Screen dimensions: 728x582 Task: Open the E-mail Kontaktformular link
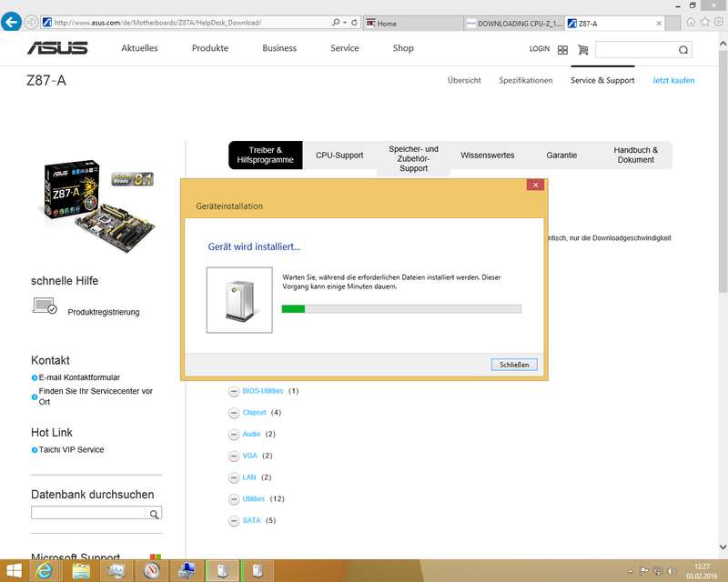click(x=79, y=377)
